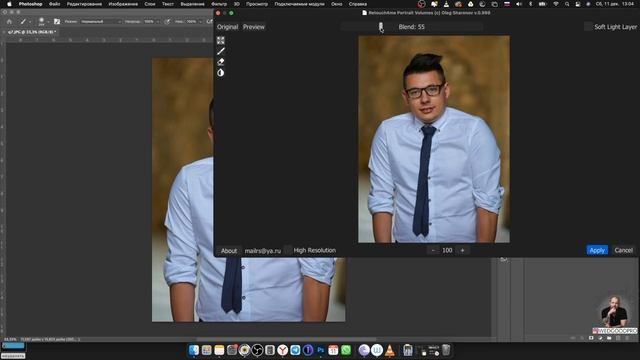This screenshot has height=360, width=640.
Task: Click the Photoshop canvas portrait image
Action: pos(249,190)
